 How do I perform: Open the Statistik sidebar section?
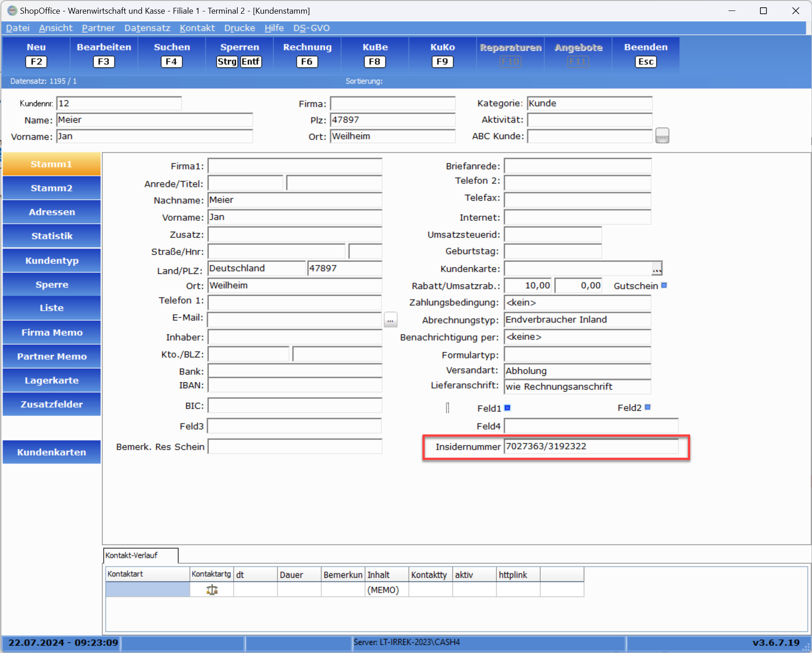coord(52,236)
